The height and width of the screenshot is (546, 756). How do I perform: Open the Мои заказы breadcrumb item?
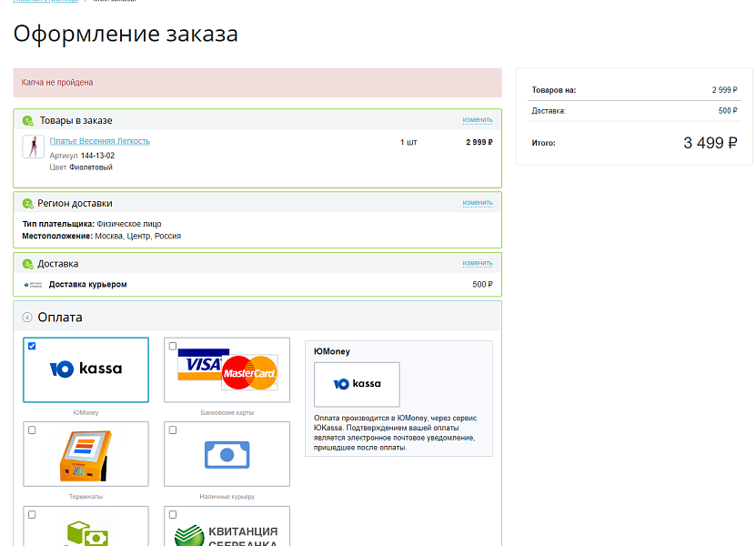pos(114,1)
